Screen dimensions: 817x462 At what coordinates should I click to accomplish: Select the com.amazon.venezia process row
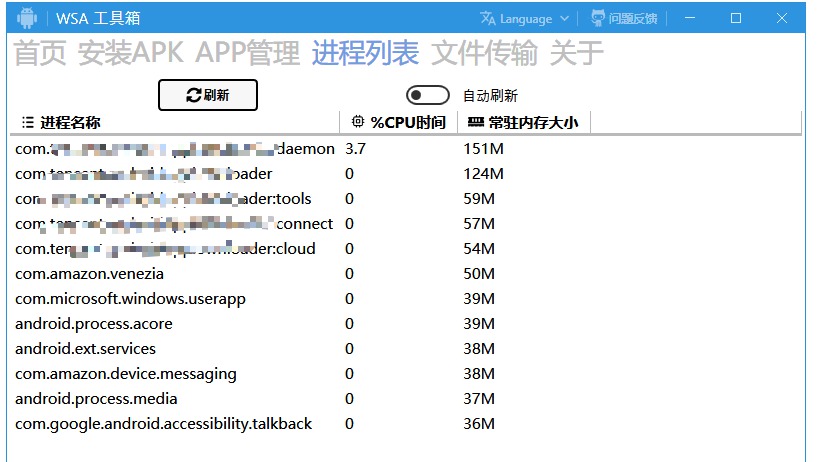pos(406,274)
